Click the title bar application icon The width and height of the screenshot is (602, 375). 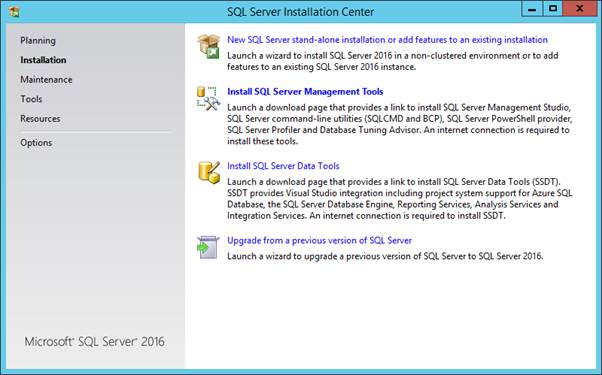point(14,11)
